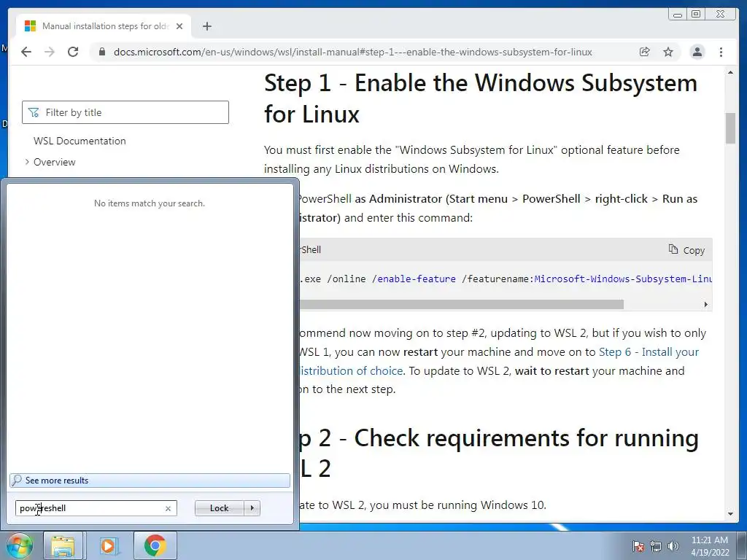Click the Step 1 - Enable heading
Screen dimensions: 747x560
[480, 98]
